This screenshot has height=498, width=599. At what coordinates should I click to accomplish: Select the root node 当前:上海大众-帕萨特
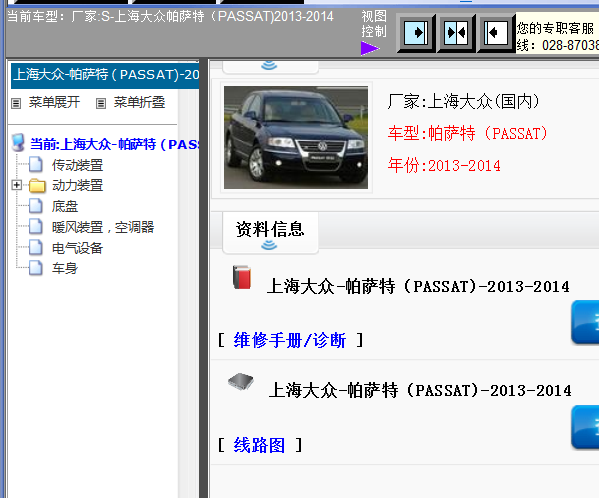114,144
